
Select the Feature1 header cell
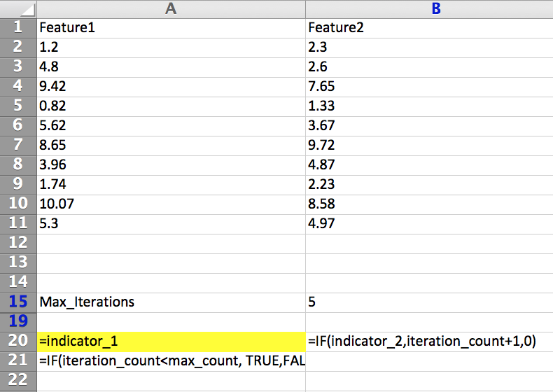tap(171, 28)
